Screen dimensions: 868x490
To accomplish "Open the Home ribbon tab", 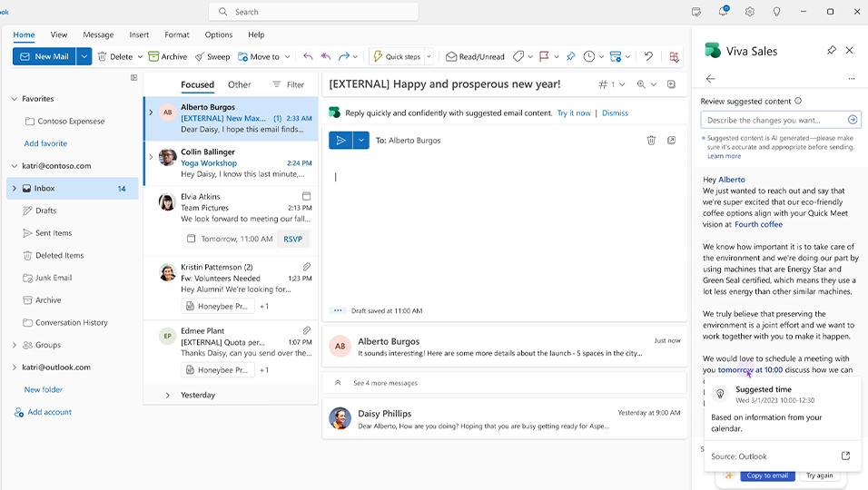I will (x=24, y=34).
